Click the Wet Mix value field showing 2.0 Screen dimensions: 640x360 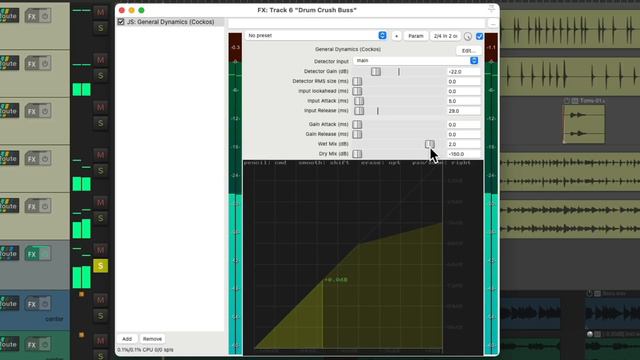[x=464, y=144]
